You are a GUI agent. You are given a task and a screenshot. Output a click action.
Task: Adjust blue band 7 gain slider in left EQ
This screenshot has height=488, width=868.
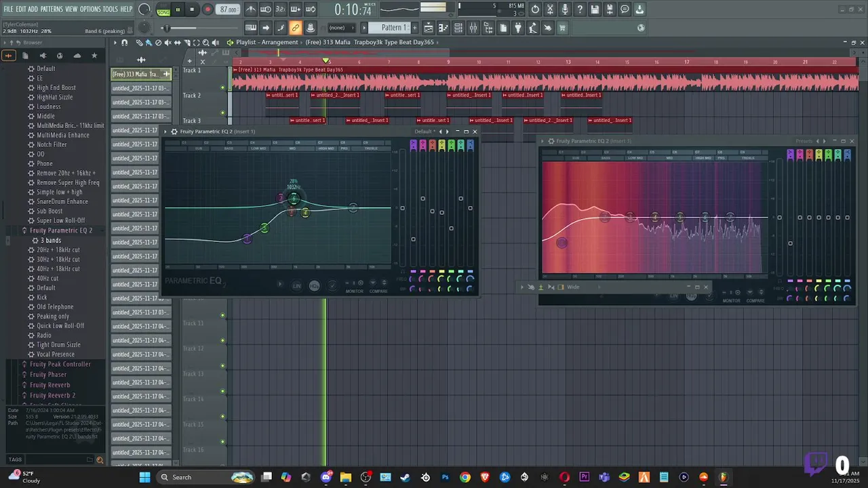tap(470, 208)
